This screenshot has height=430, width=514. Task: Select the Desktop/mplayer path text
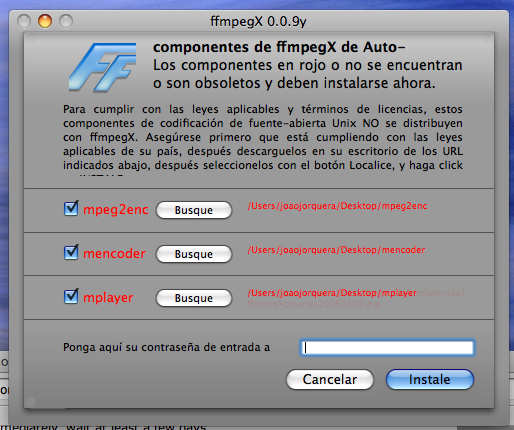(378, 293)
